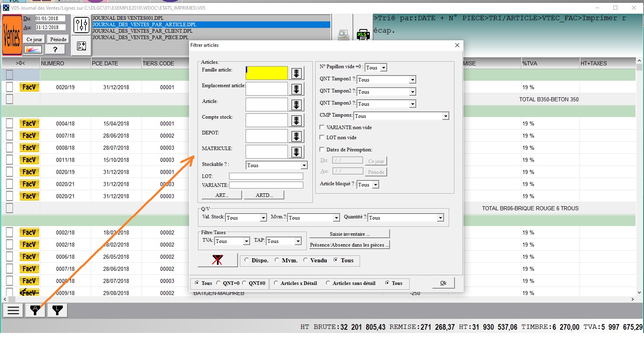Click the ARTD... button
Screen dimensions: 644x337
[264, 195]
